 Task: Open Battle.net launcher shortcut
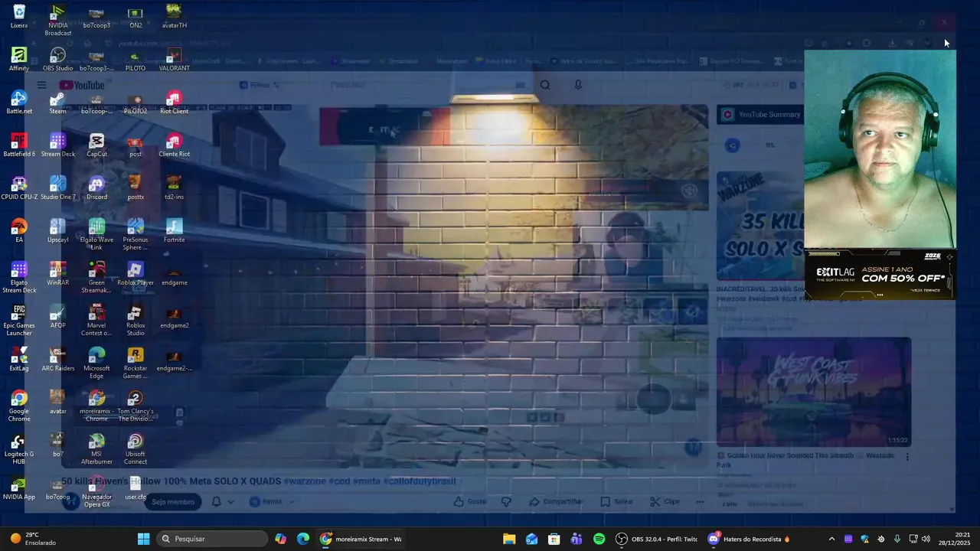tap(19, 103)
